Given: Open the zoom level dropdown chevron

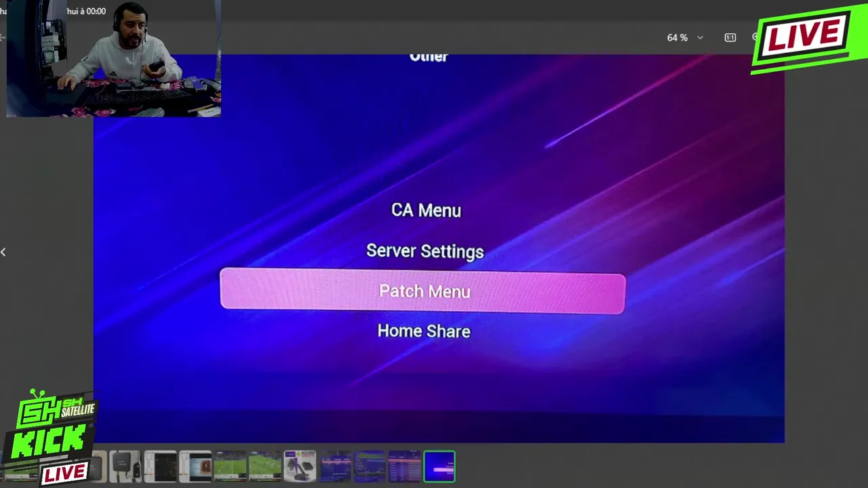Looking at the screenshot, I should point(701,38).
